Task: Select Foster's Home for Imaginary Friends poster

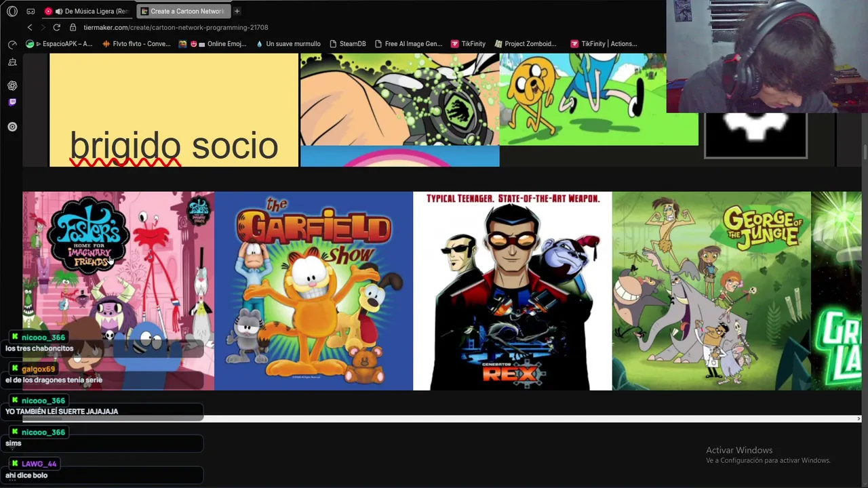Action: pyautogui.click(x=118, y=291)
